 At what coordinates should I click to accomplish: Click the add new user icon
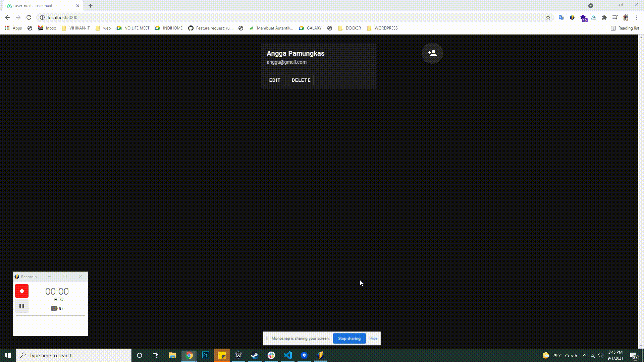[432, 53]
